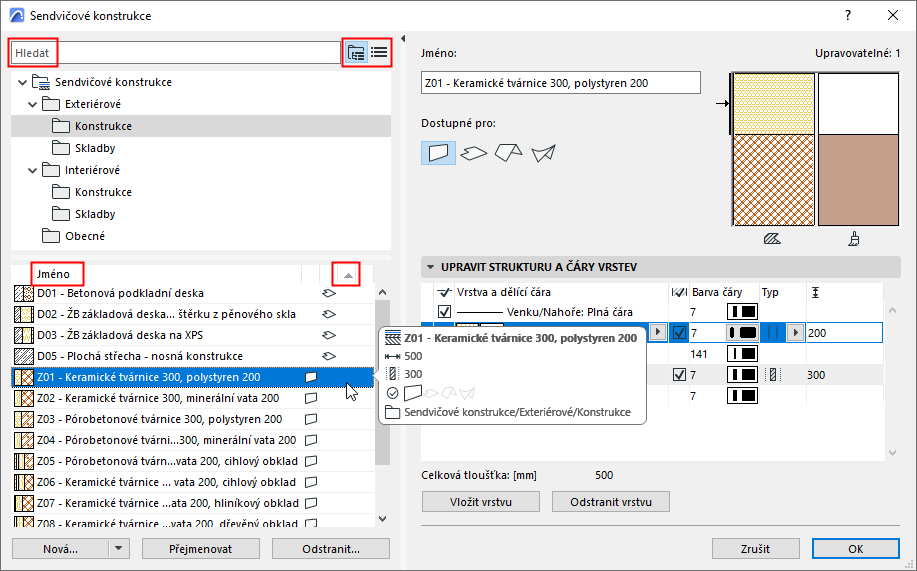Switch to folder tree view icon
917x571 pixels.
pos(356,53)
